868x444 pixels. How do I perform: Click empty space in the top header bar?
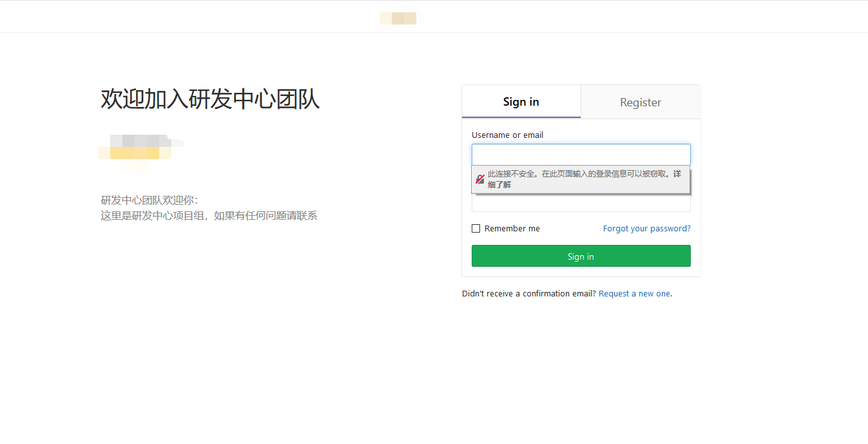(193, 17)
